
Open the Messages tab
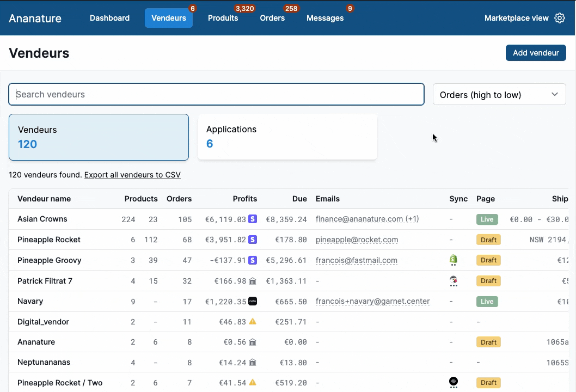click(x=325, y=18)
